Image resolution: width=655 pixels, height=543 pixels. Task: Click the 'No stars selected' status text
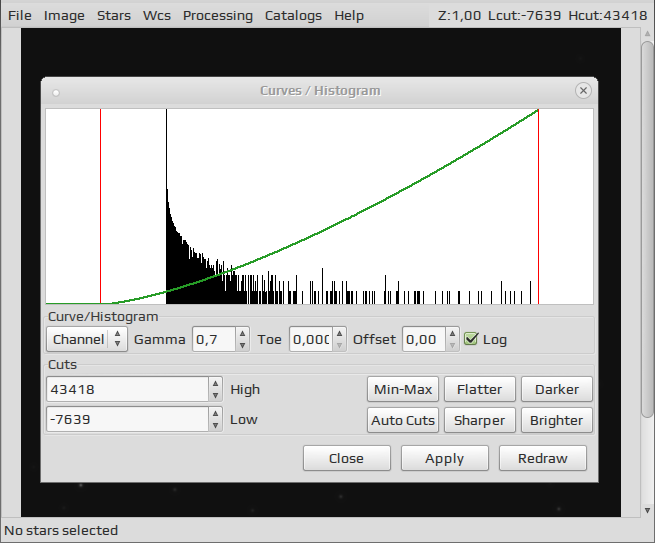click(x=61, y=530)
